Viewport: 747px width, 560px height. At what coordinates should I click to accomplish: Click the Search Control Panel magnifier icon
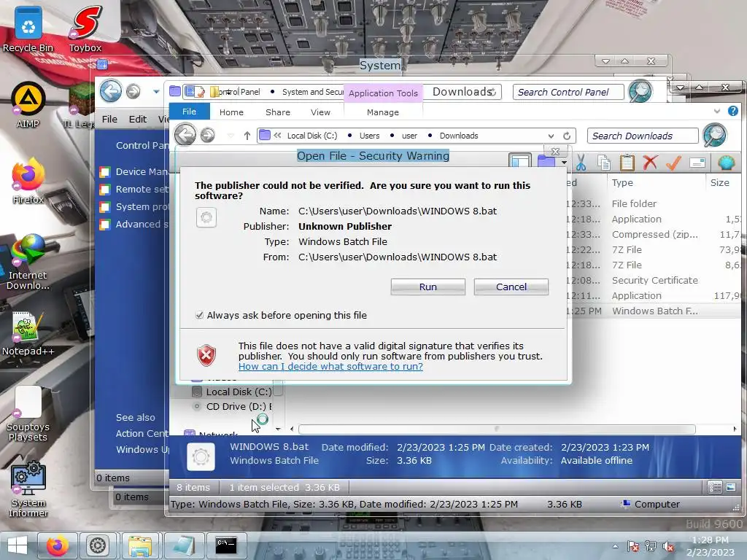coord(640,91)
